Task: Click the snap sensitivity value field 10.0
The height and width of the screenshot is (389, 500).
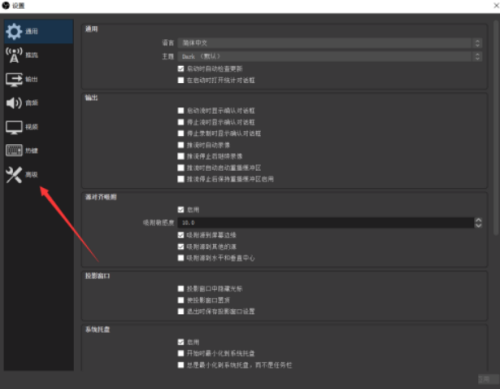Action: [326, 223]
